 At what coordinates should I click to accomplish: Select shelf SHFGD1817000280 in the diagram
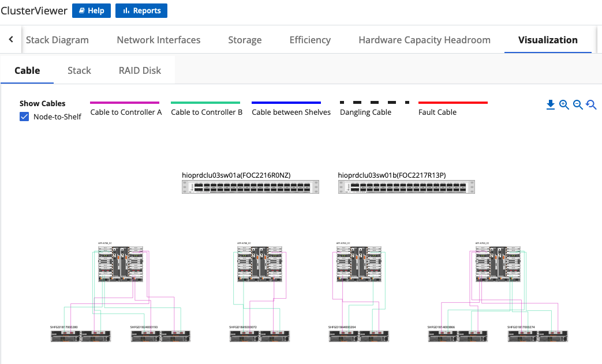81,336
